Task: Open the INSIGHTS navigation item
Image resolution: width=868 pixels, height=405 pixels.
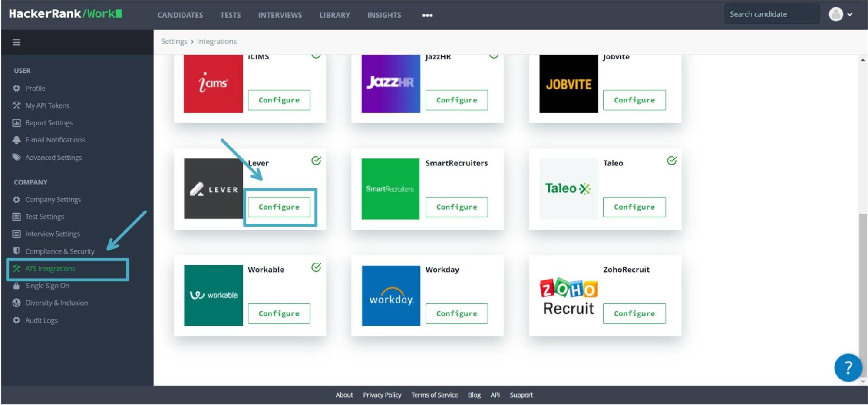Action: coord(384,15)
